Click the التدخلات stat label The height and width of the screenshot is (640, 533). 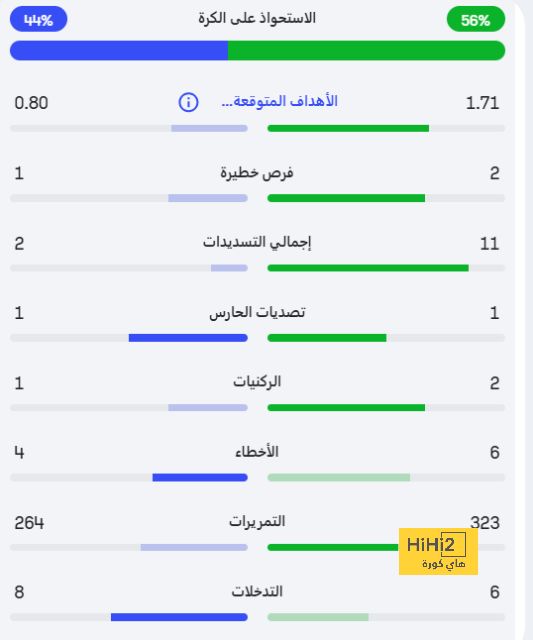click(x=257, y=591)
